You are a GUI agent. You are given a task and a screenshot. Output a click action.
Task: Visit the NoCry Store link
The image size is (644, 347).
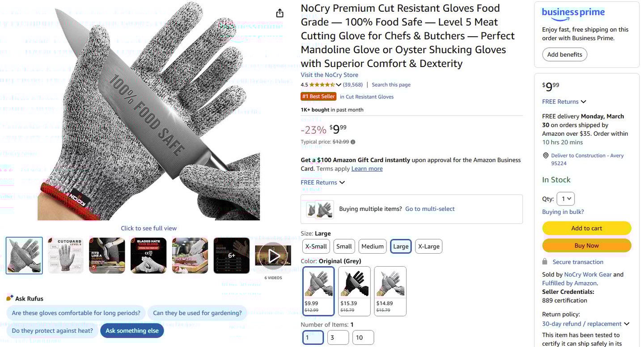(x=329, y=75)
